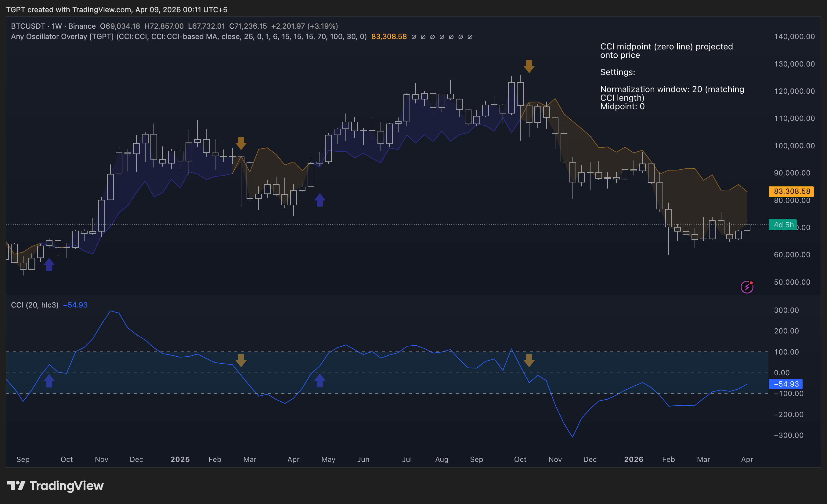Click the Jun label on time axis
The width and height of the screenshot is (827, 504).
click(x=363, y=459)
